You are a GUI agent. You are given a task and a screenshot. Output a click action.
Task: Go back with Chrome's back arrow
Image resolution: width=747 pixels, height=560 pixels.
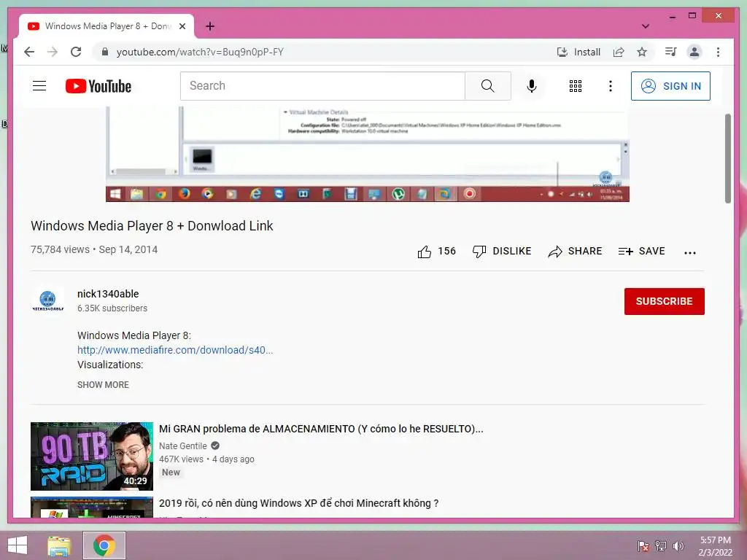tap(29, 52)
